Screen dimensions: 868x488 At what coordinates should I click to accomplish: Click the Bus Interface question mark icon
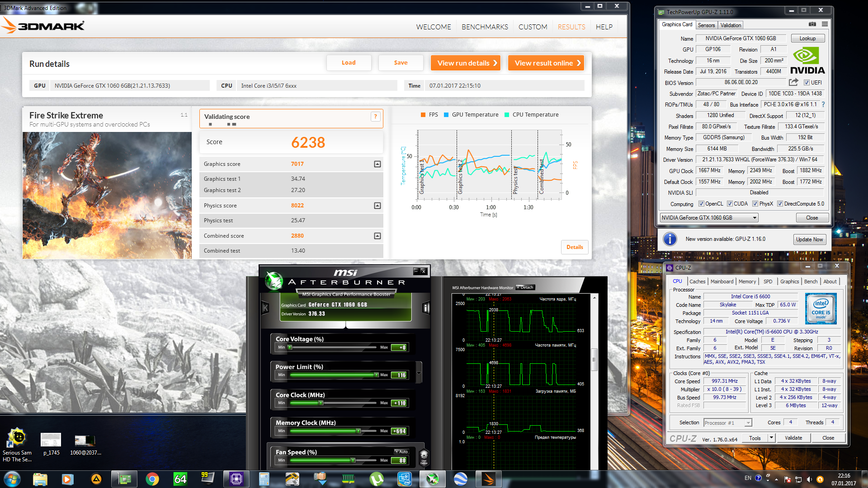tap(823, 104)
